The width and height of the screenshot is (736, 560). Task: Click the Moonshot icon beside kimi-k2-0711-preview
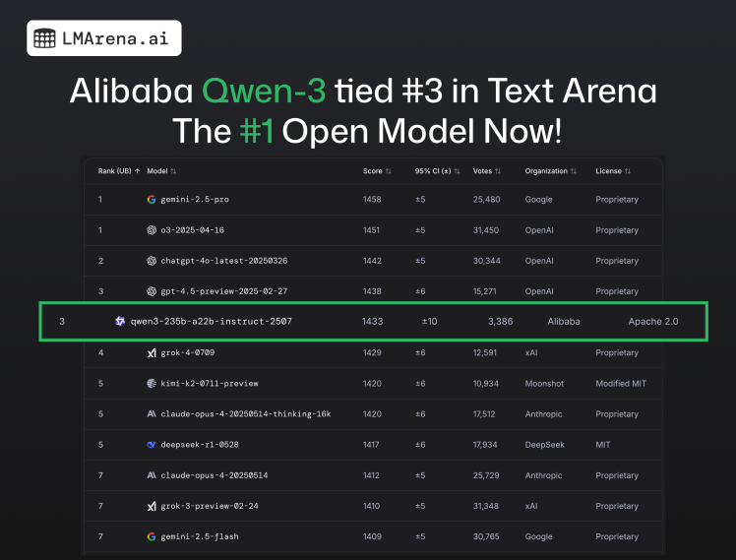152,384
